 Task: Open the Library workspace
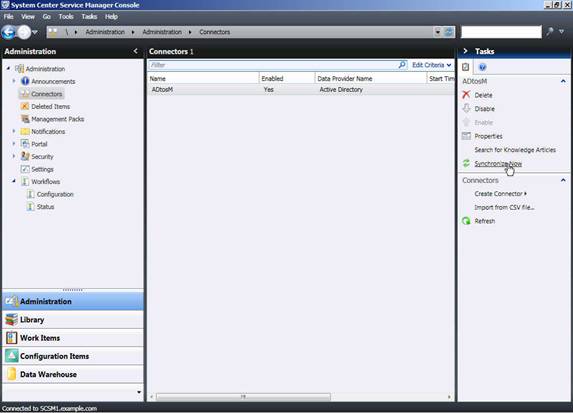click(x=73, y=319)
